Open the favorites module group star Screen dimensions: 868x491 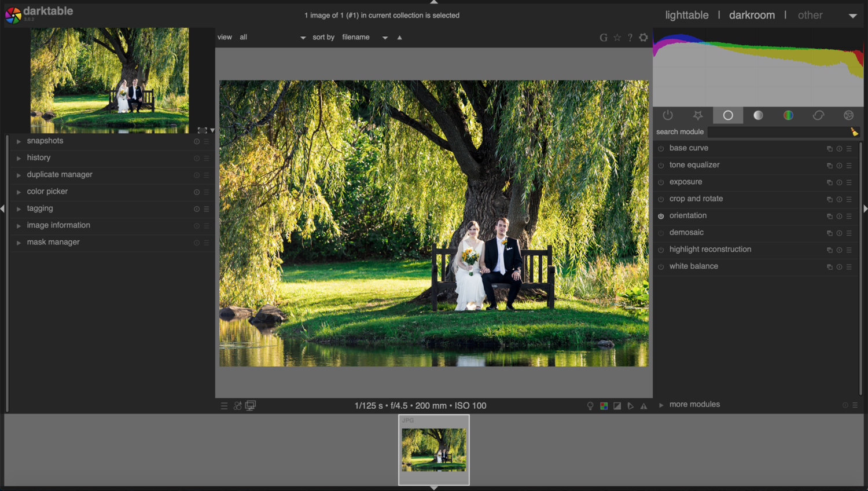(x=698, y=115)
